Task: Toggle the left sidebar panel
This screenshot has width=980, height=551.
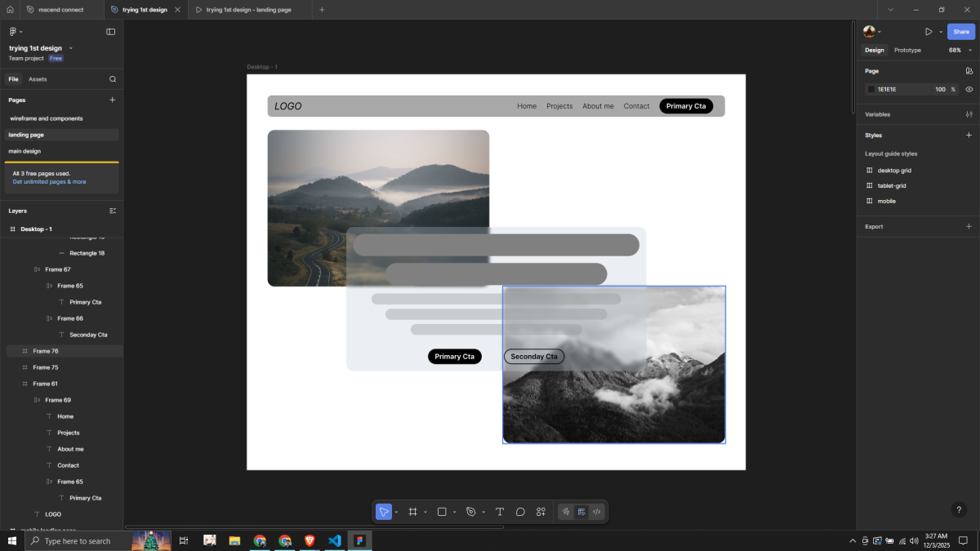Action: [x=111, y=32]
